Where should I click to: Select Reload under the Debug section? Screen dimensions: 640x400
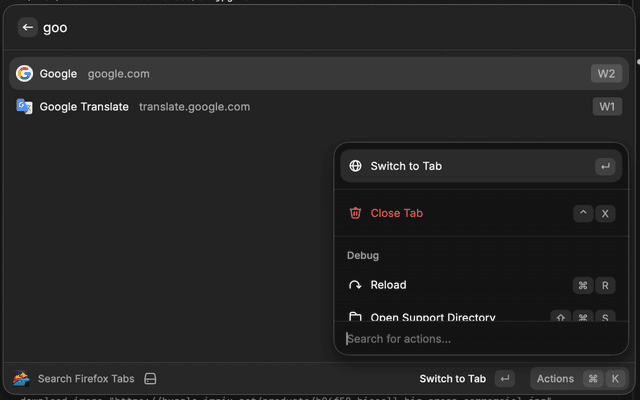pos(450,285)
